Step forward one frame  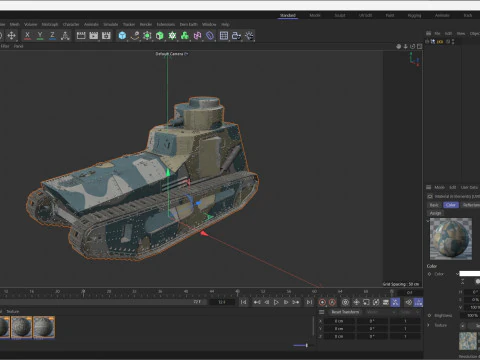coord(286,302)
